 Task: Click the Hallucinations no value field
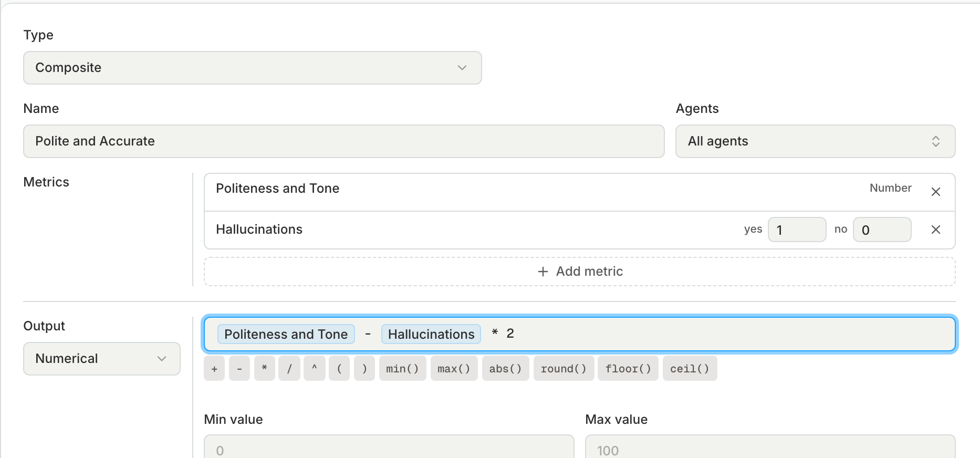click(x=882, y=230)
